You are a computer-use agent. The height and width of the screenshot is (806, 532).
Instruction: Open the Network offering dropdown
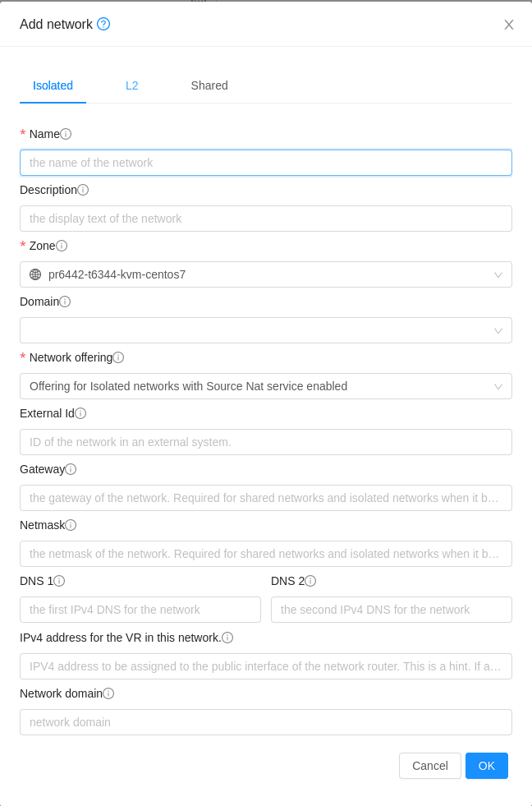(x=498, y=386)
